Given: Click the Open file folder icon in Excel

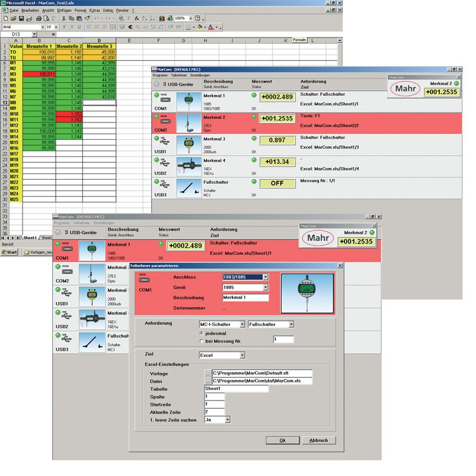Looking at the screenshot, I should tap(13, 18).
